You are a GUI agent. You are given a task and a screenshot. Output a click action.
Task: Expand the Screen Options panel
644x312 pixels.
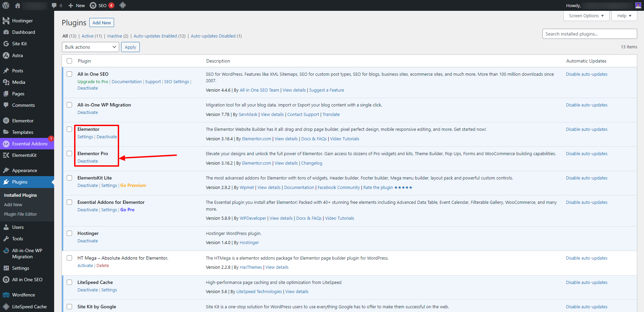586,16
